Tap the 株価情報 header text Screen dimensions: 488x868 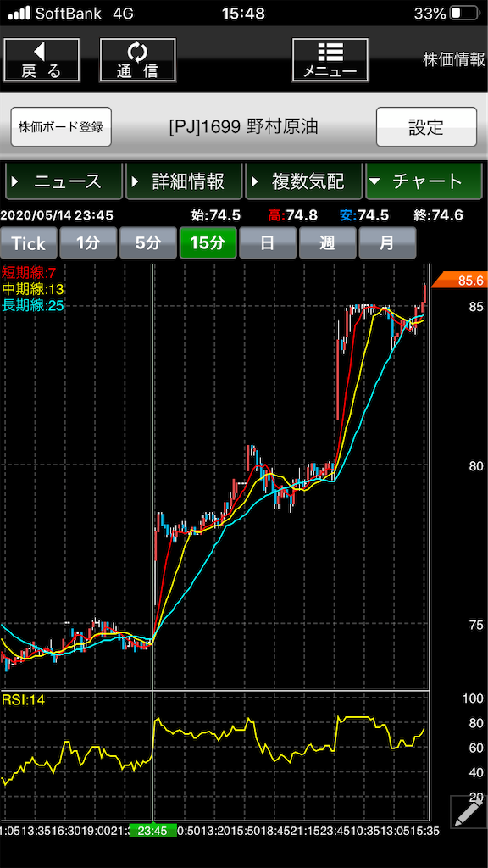(454, 60)
